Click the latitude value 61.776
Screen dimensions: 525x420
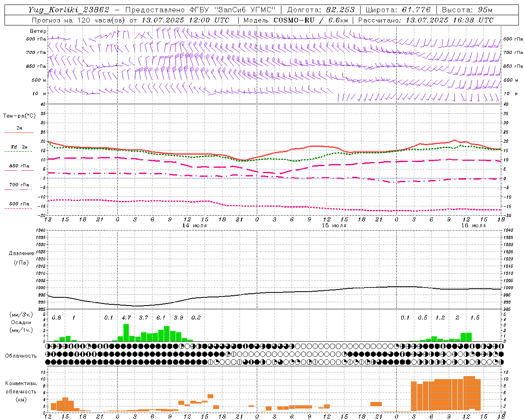click(x=416, y=10)
